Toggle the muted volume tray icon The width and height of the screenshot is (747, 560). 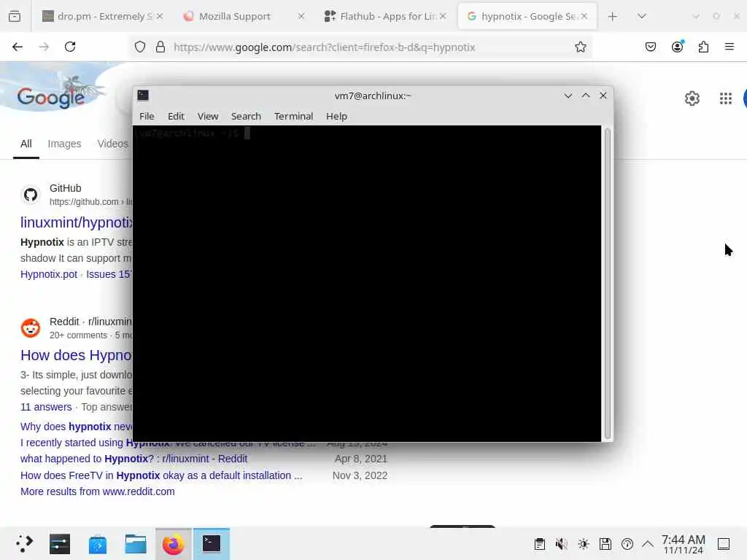coord(561,544)
